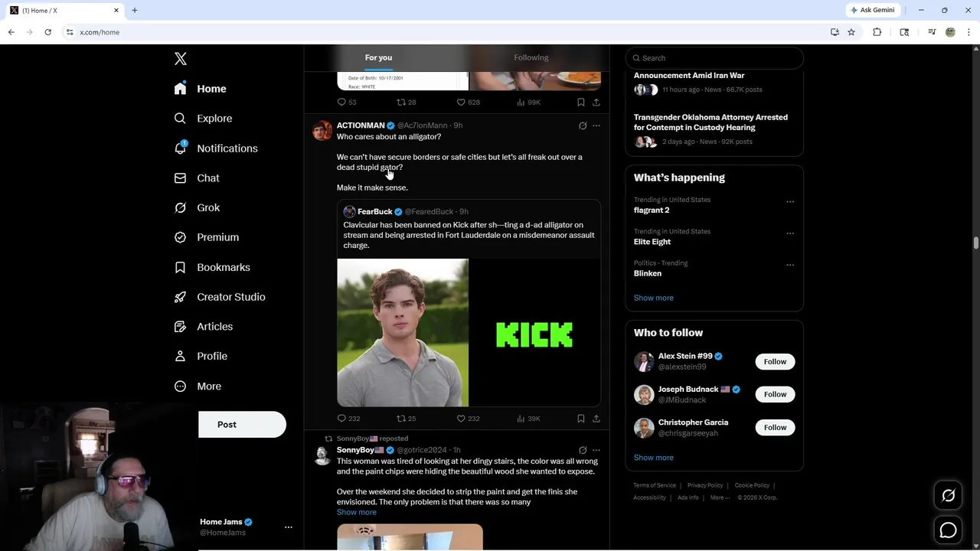The width and height of the screenshot is (980, 551).
Task: Reload the page in Chrome
Action: point(47,32)
